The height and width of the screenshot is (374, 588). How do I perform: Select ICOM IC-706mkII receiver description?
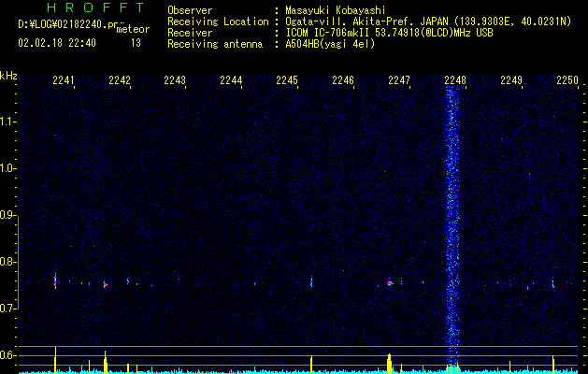(389, 33)
